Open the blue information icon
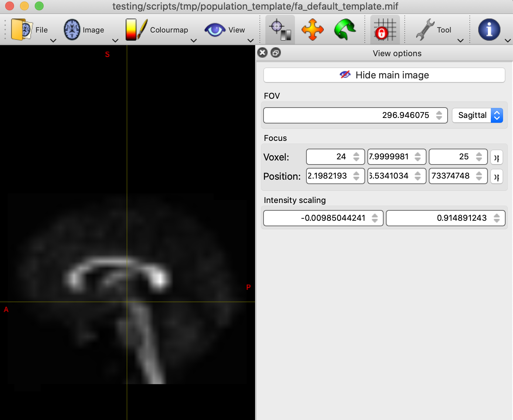This screenshot has height=420, width=513. pyautogui.click(x=489, y=30)
